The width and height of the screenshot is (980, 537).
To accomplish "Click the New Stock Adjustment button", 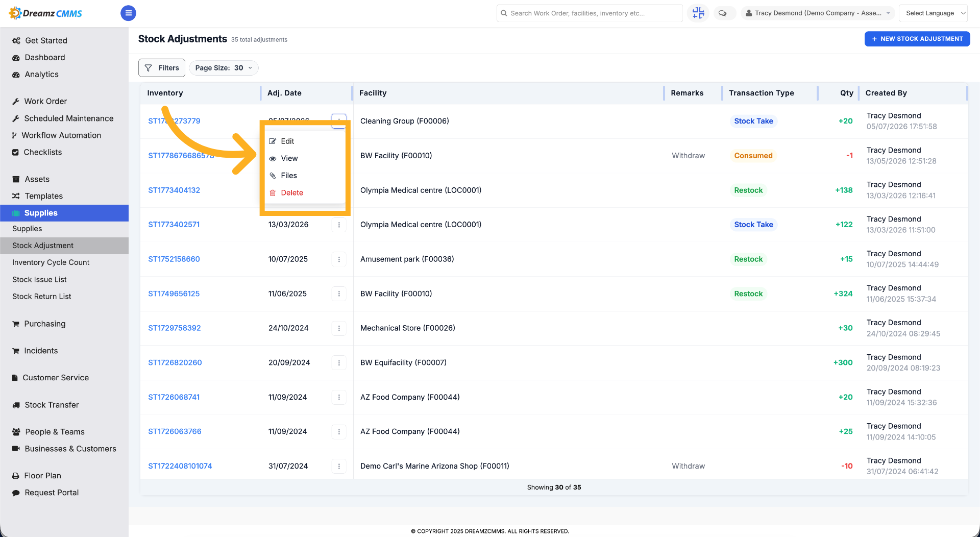I will click(917, 39).
